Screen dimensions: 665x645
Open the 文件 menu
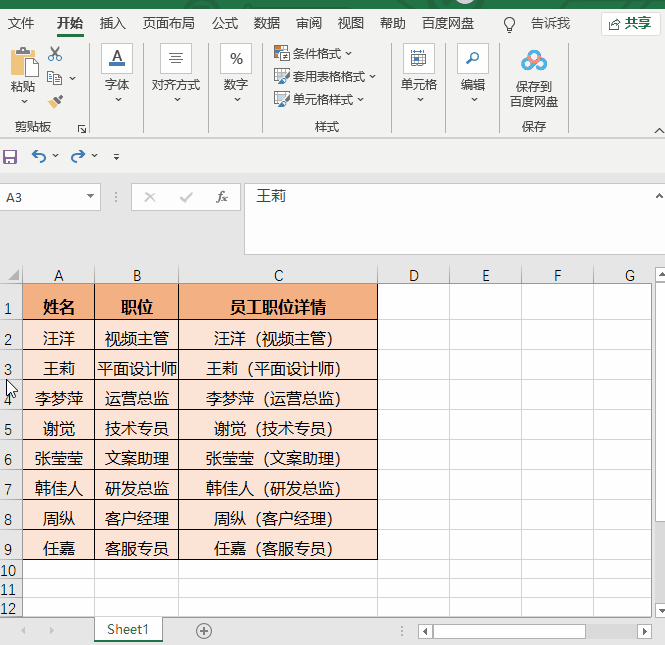(x=21, y=23)
